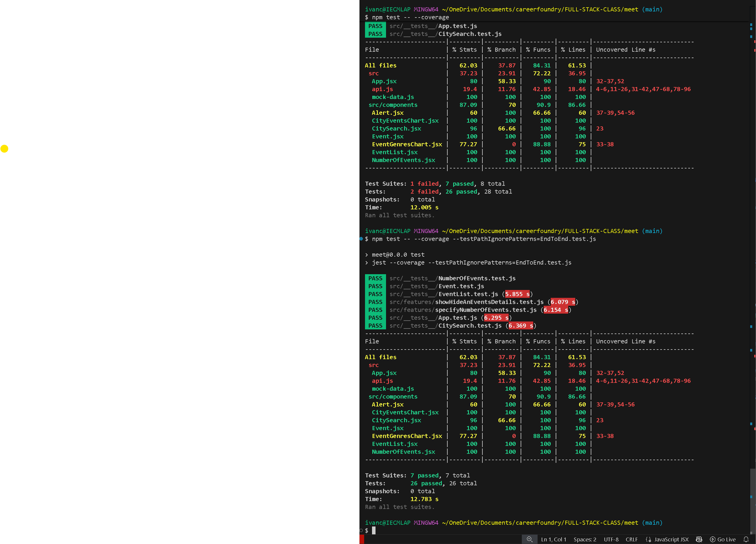Open the terminal find/zoom icon in status bar
The image size is (756, 544).
tap(530, 539)
